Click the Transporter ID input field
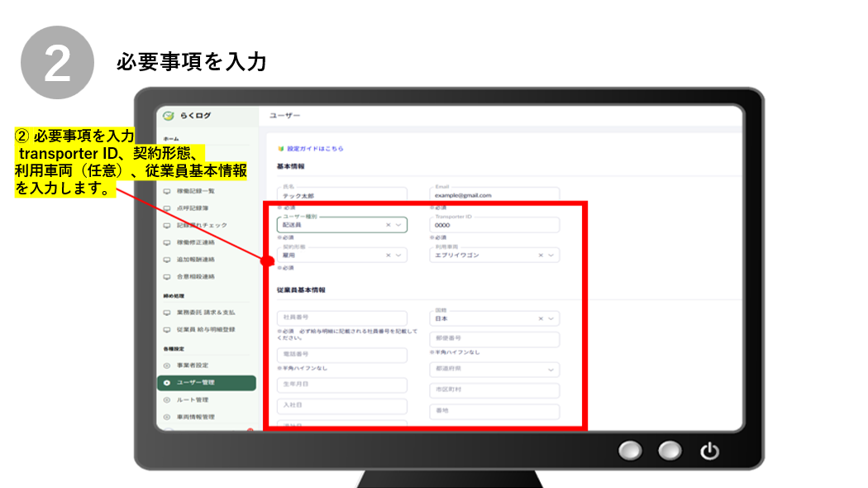868x488 pixels. [x=494, y=225]
